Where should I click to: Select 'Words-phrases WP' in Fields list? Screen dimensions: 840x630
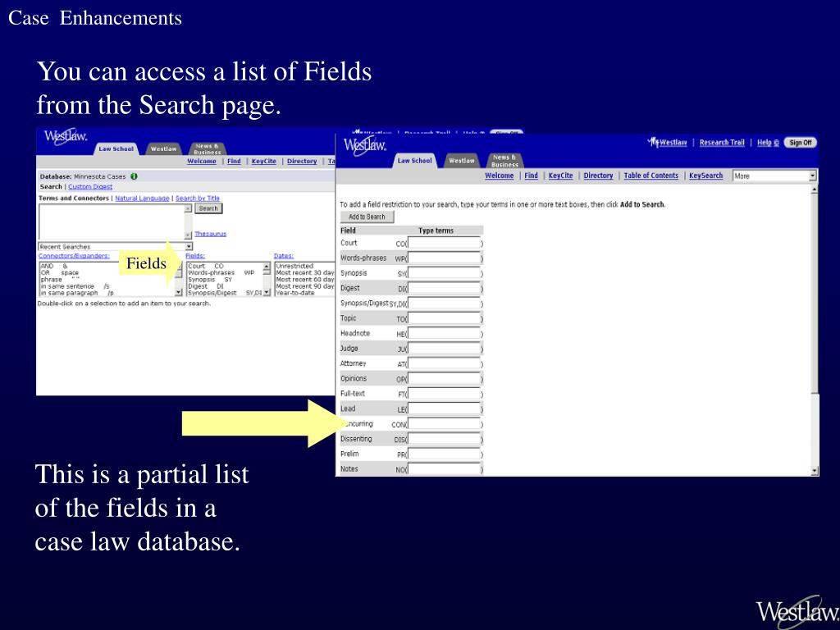pos(221,272)
